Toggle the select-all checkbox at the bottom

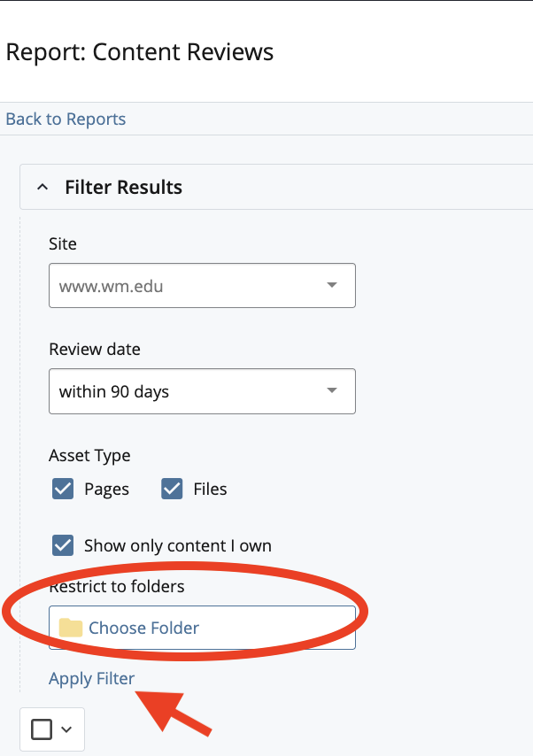tap(41, 729)
